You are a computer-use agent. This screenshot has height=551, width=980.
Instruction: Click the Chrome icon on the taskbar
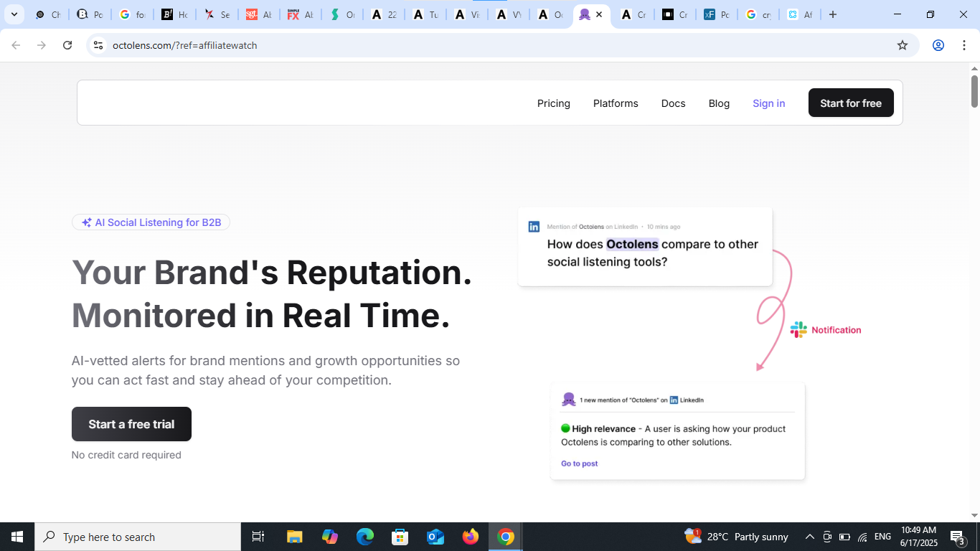(506, 537)
